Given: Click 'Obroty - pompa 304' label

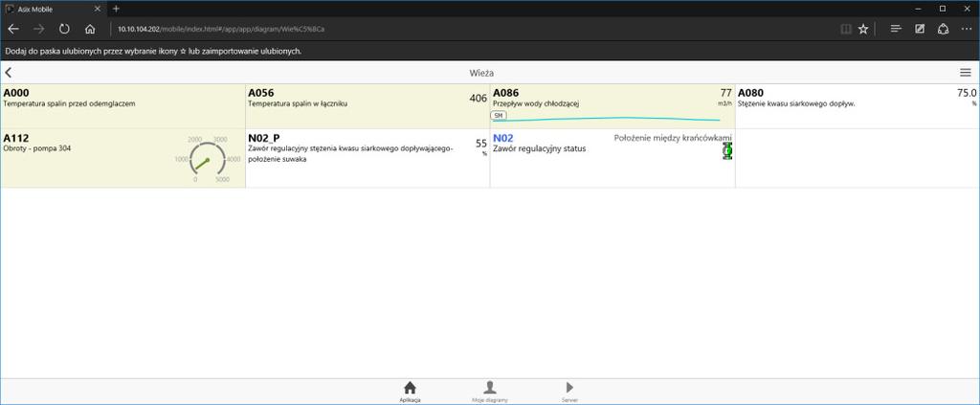Looking at the screenshot, I should point(35,148).
